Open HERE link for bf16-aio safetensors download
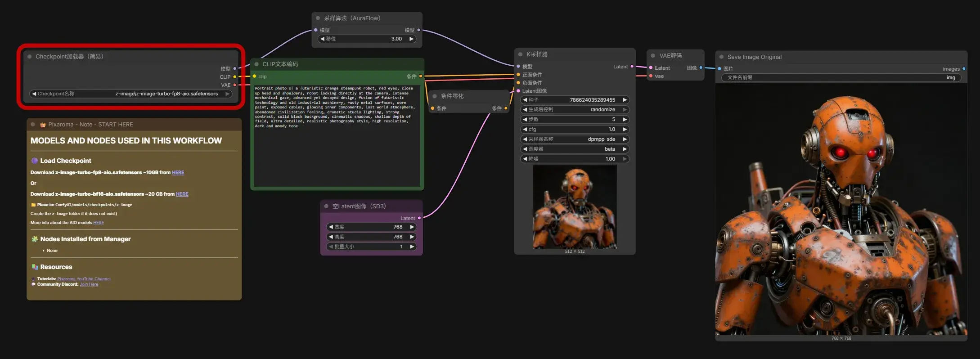The image size is (980, 359). click(182, 194)
